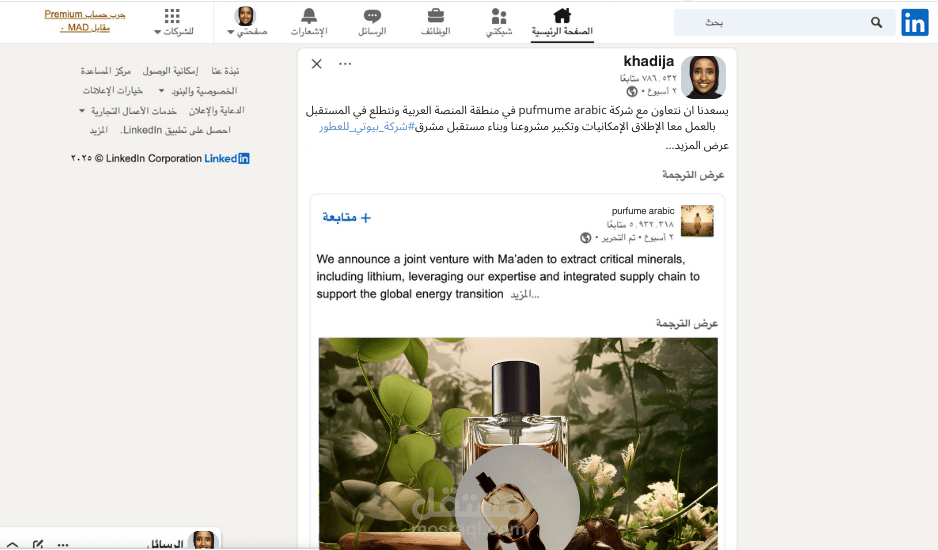Click the search magnifier icon
The height and width of the screenshot is (550, 938).
[876, 23]
